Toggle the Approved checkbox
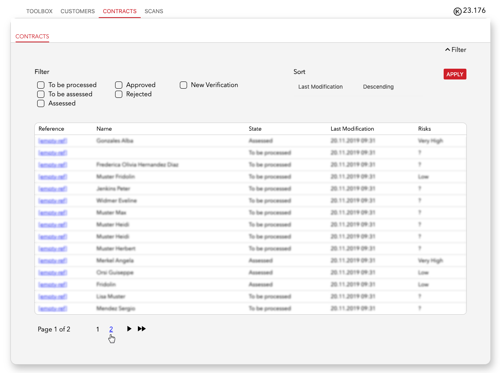This screenshot has width=500, height=373. [119, 85]
